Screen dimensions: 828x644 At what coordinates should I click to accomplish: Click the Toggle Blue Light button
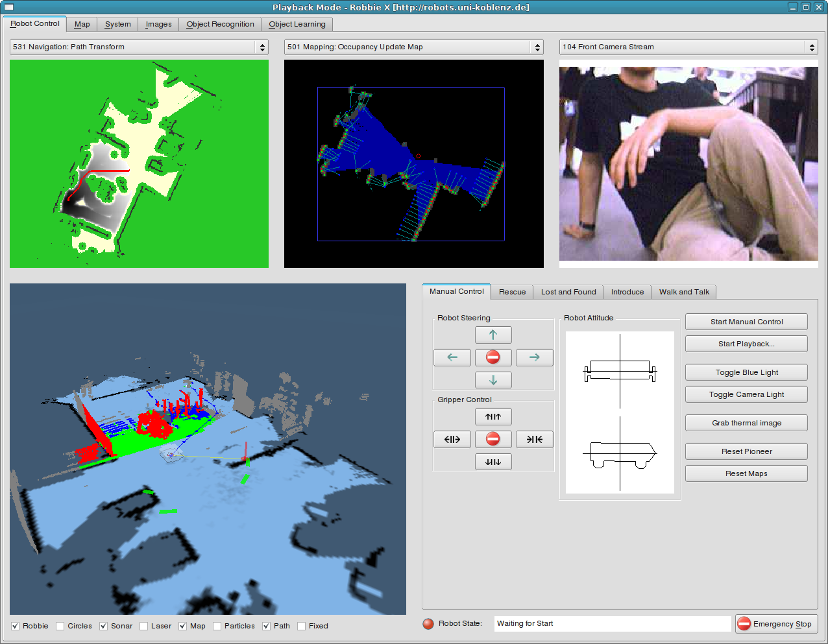746,372
